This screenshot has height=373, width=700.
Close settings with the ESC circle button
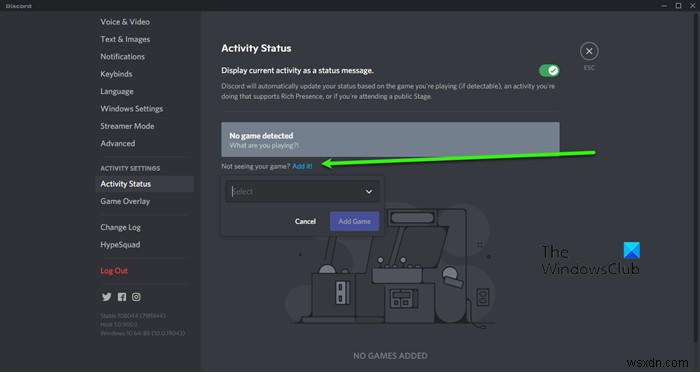589,51
